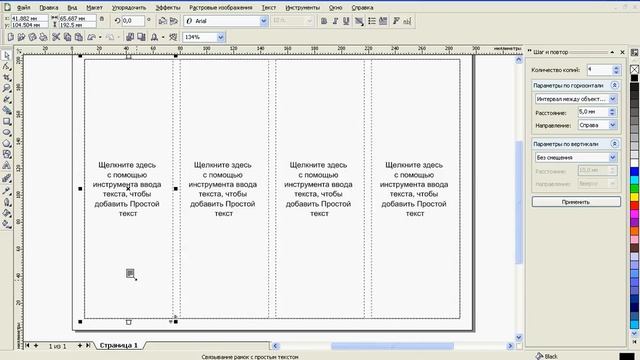Viewport: 640px width, 360px height.
Task: Select the Basic Shapes tool
Action: 7,154
